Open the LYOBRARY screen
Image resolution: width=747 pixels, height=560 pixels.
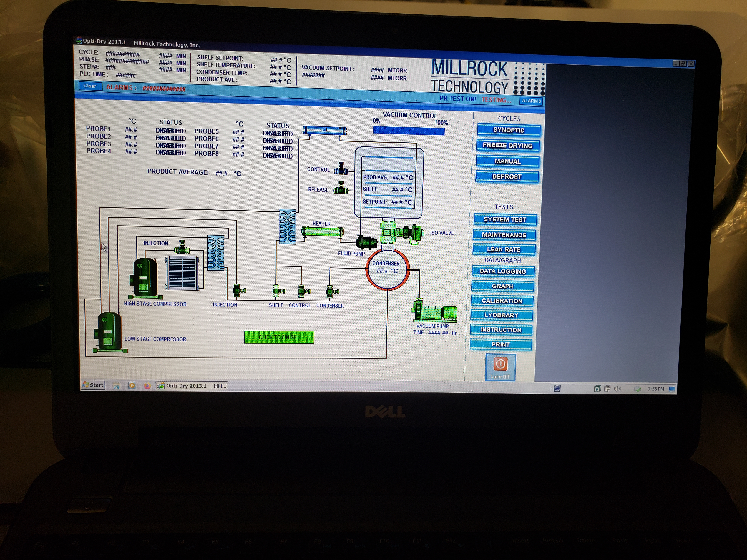[x=501, y=315]
